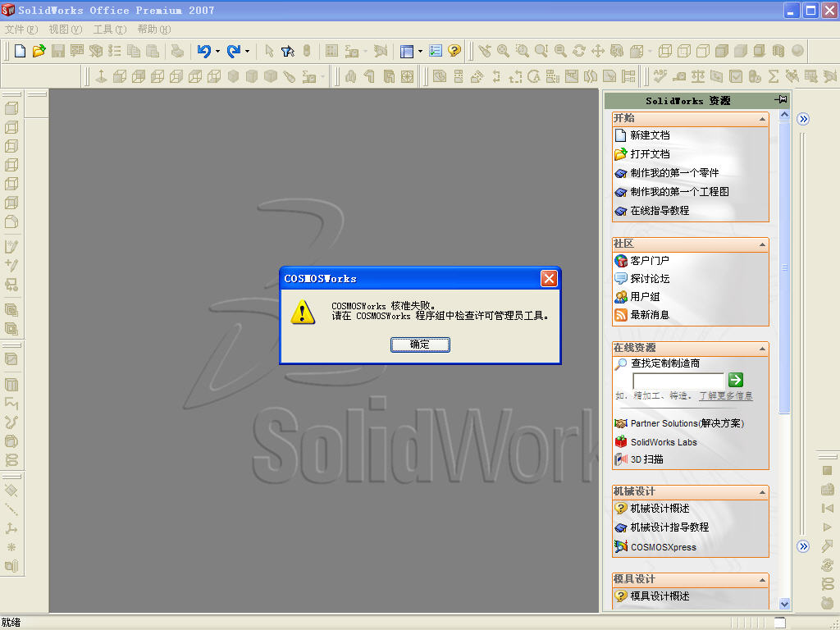Open the 视图(V) menu
Screen dimensions: 840x630
point(66,30)
